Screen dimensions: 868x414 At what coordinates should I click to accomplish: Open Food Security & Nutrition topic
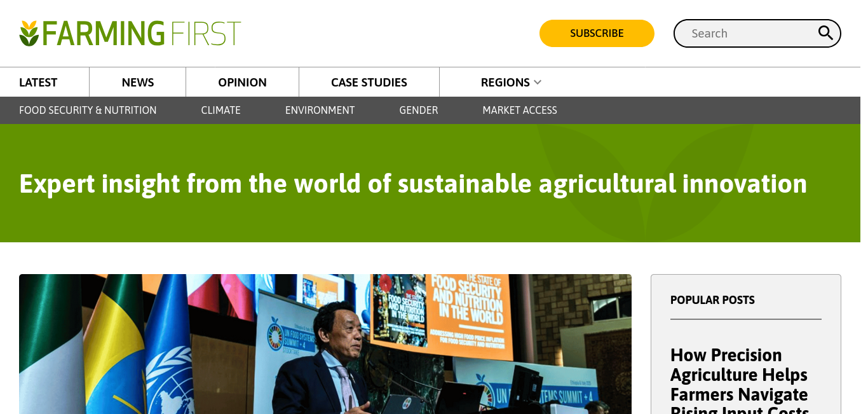(x=88, y=110)
